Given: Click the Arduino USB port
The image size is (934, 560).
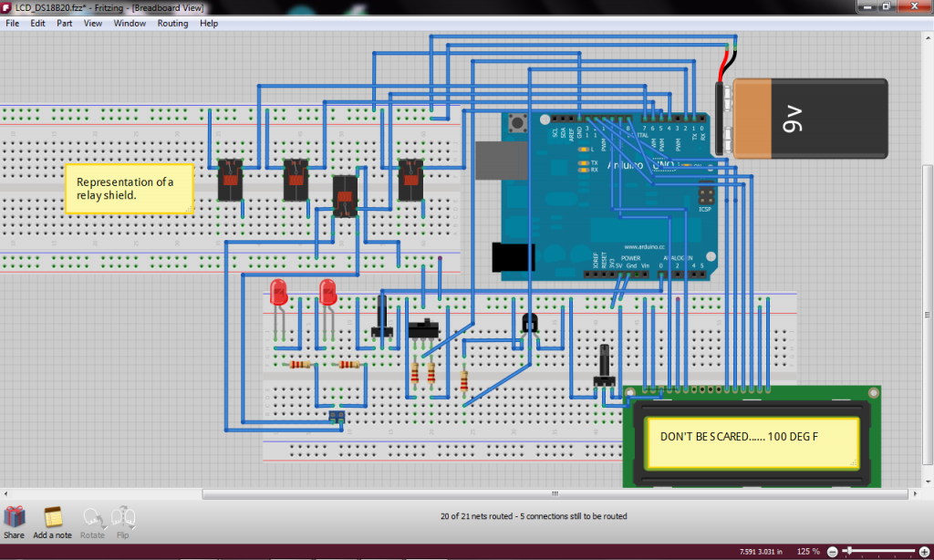Looking at the screenshot, I should click(502, 161).
